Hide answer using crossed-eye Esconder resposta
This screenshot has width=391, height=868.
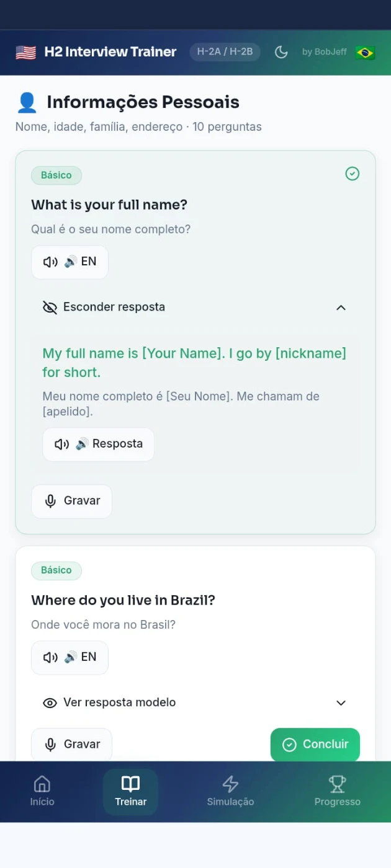pos(104,307)
